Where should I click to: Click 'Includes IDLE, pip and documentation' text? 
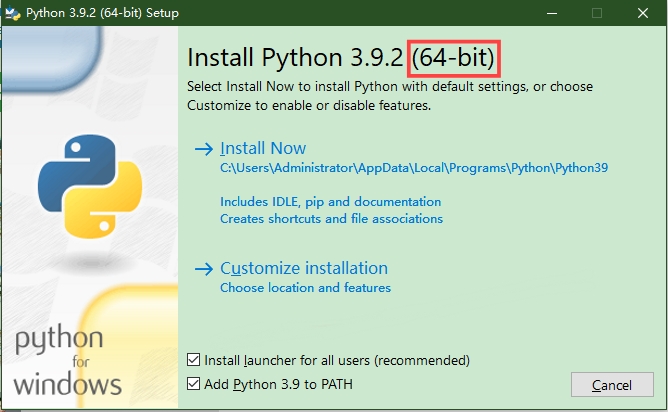click(330, 202)
